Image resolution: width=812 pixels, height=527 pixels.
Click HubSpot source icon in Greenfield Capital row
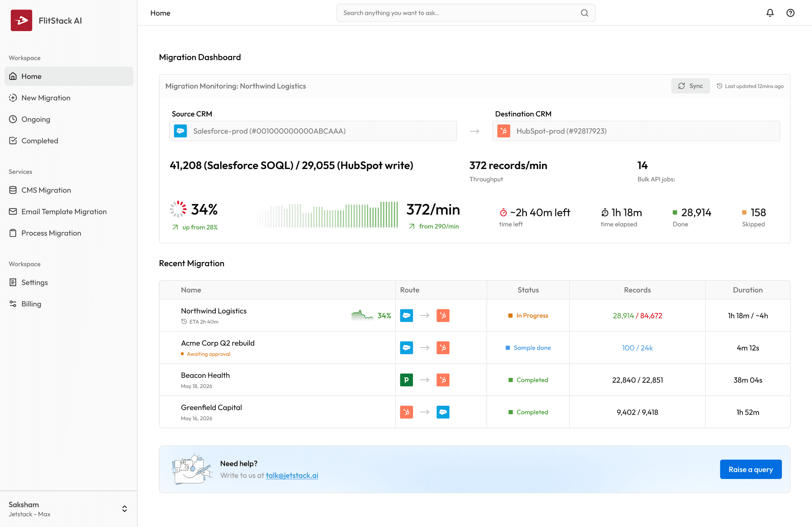click(x=406, y=412)
